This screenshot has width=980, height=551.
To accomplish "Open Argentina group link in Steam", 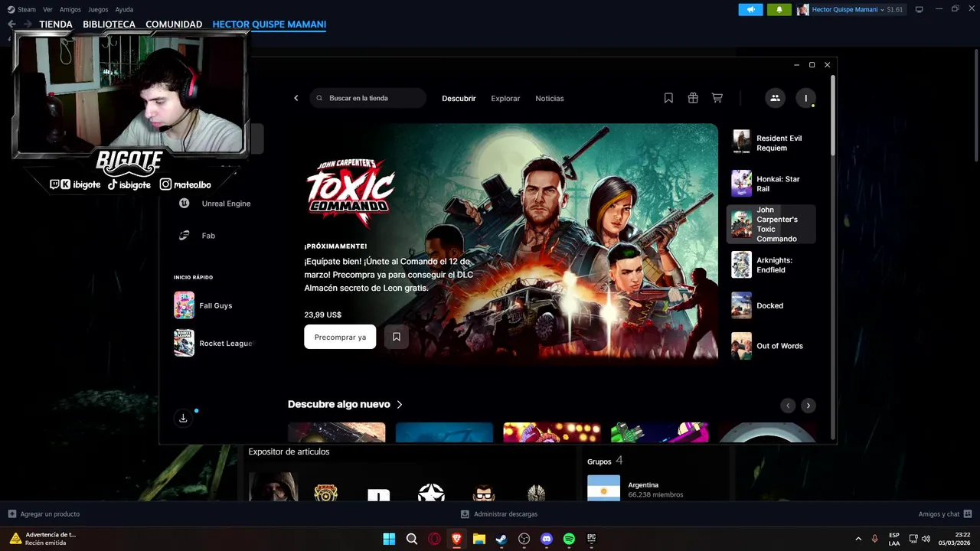I will pyautogui.click(x=643, y=484).
